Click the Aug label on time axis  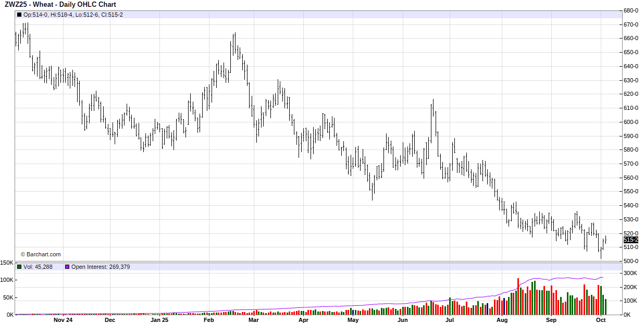pos(502,320)
